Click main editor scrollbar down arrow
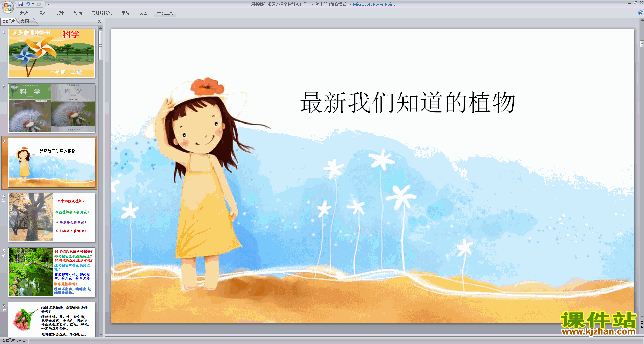This screenshot has width=644, height=344. tap(642, 316)
